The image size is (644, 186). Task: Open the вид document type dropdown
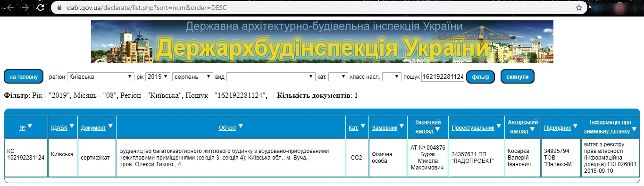(271, 76)
